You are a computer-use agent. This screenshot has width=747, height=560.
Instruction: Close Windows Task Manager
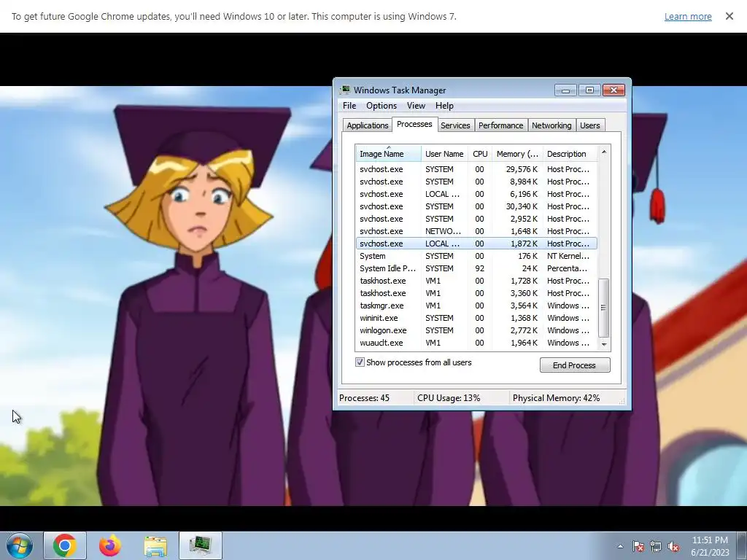(614, 90)
